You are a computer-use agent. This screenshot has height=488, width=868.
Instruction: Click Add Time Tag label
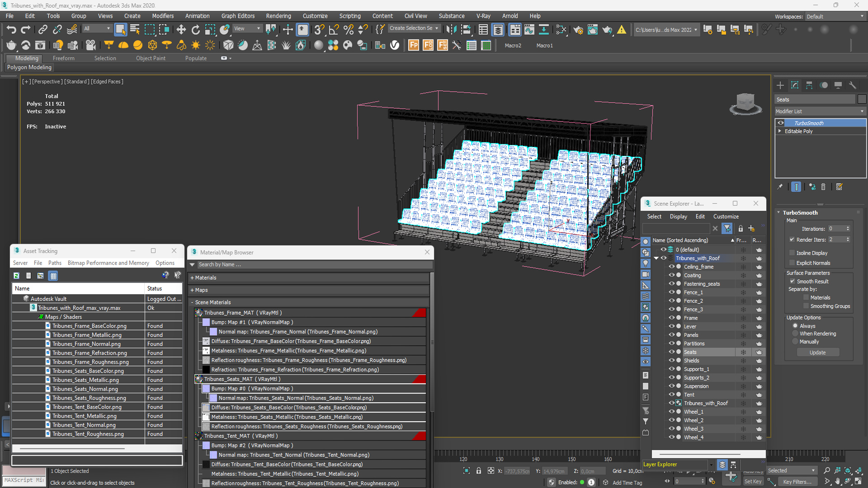click(627, 483)
